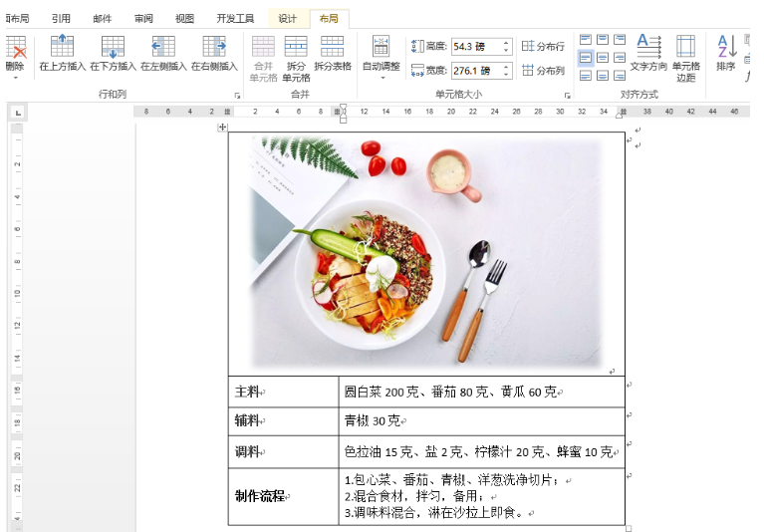This screenshot has height=532, width=764.
Task: Open the 删除 dropdown arrow
Action: click(x=16, y=78)
